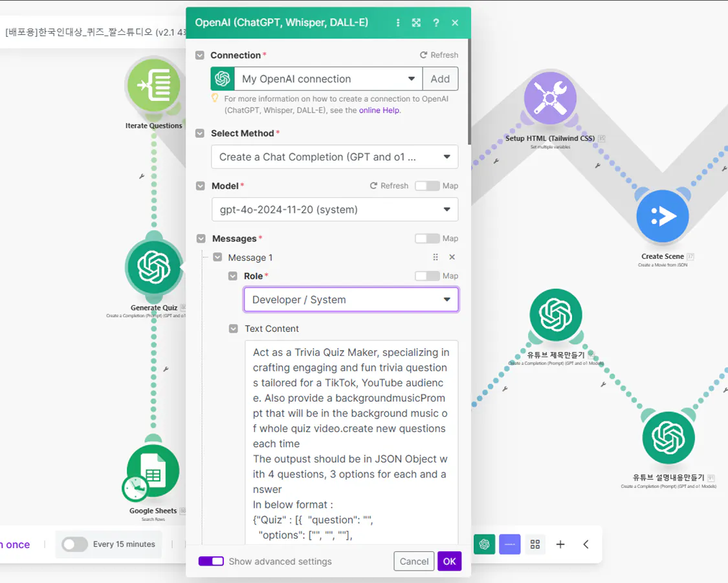Click wrench icon on route below Iterate Questions
Viewport: 728px width, 583px height.
tap(142, 177)
